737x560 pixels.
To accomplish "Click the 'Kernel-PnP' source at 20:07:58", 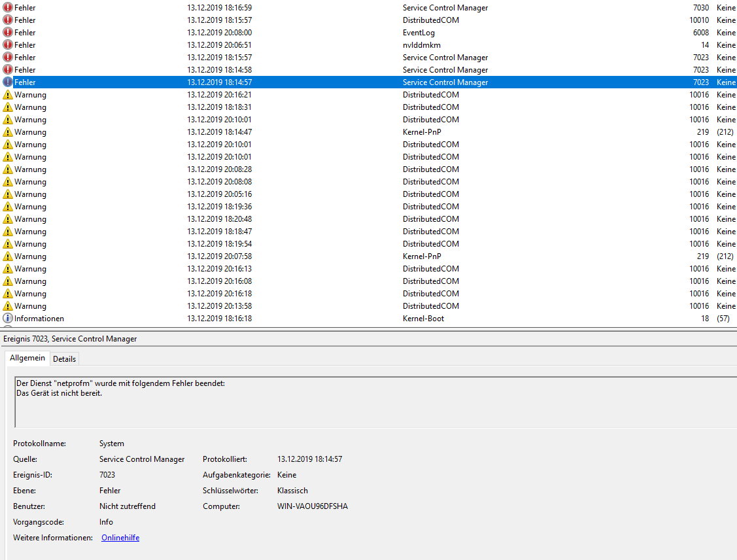I will click(x=422, y=256).
